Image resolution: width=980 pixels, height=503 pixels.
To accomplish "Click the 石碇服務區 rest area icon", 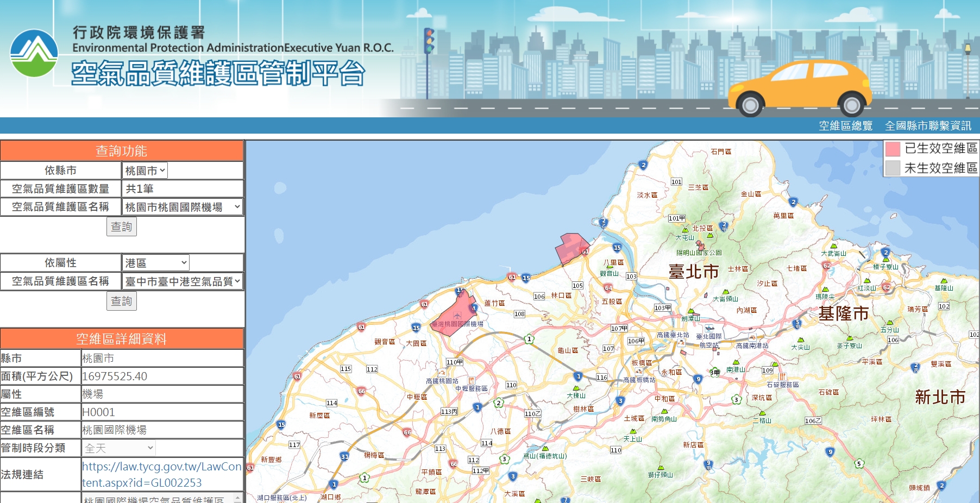I will click(x=782, y=376).
